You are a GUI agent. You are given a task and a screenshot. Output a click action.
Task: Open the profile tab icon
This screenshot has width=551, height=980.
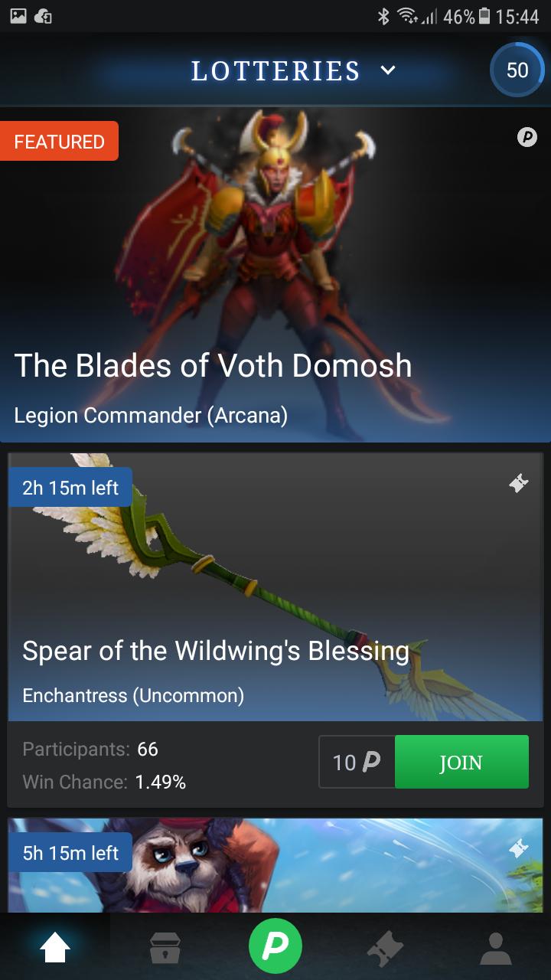[496, 948]
